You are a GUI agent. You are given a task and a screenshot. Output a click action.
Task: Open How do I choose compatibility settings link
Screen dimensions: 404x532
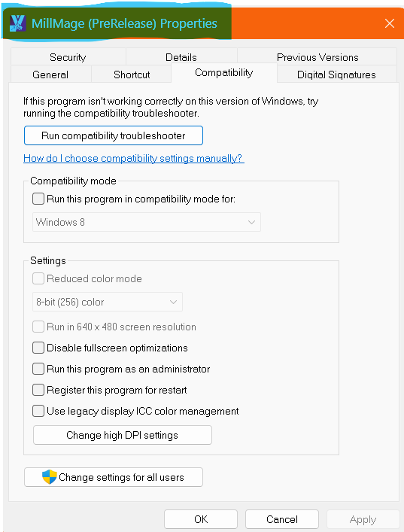coord(134,159)
